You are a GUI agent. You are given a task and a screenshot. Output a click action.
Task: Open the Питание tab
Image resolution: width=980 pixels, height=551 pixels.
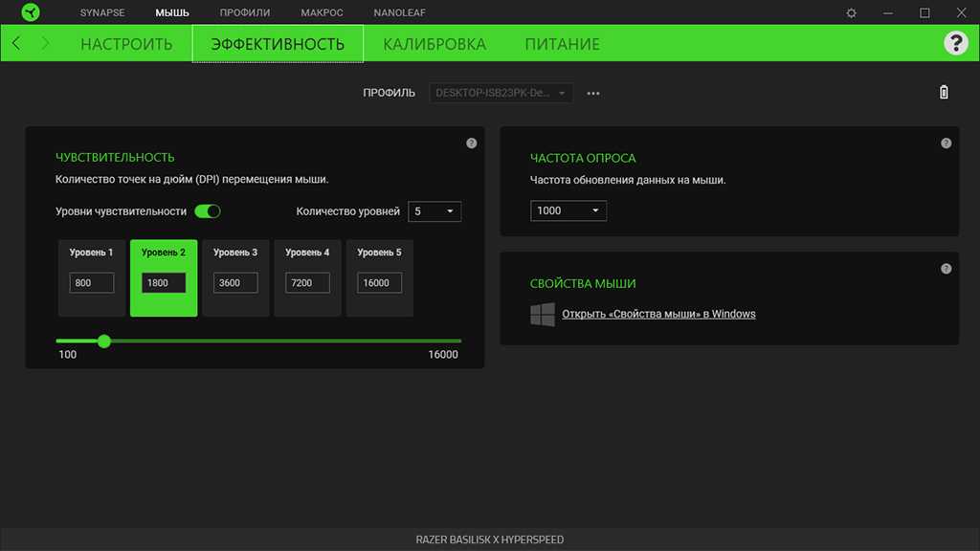coord(562,44)
